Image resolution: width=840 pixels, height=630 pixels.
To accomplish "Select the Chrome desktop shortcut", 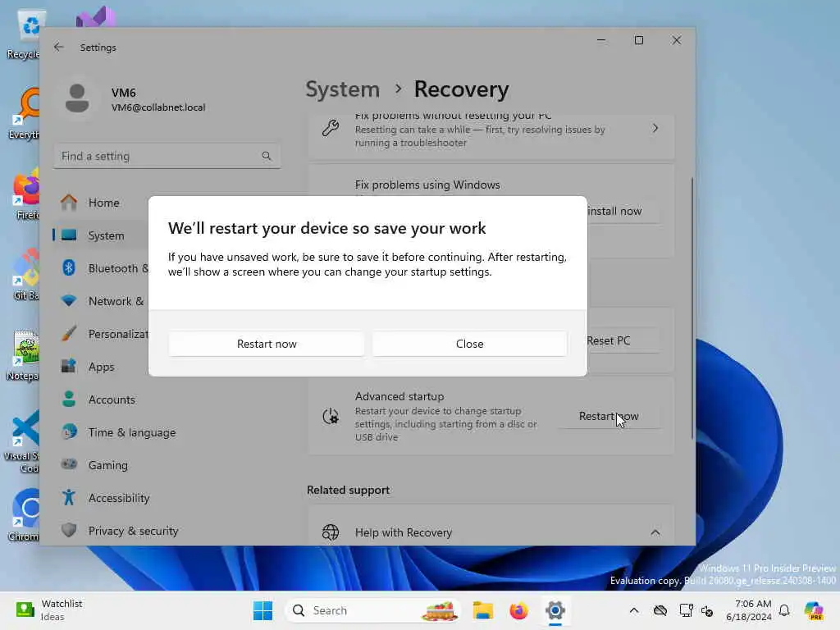I will (x=25, y=515).
